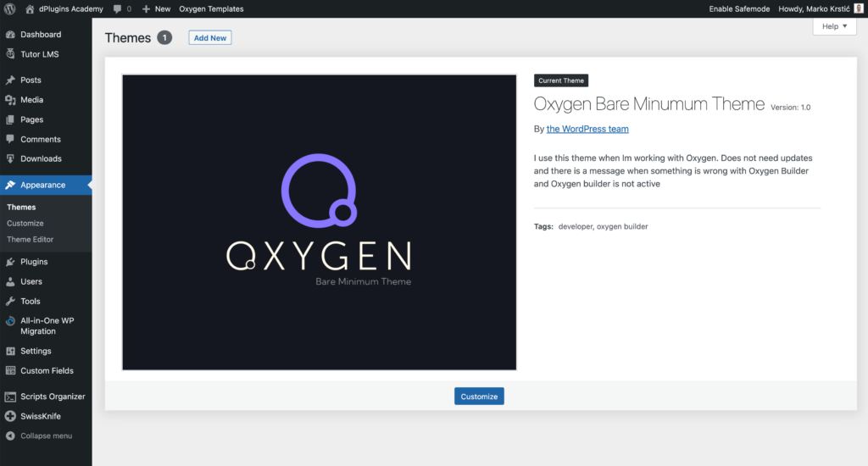Open the Dashboard menu item
The width and height of the screenshot is (868, 466).
(46, 34)
